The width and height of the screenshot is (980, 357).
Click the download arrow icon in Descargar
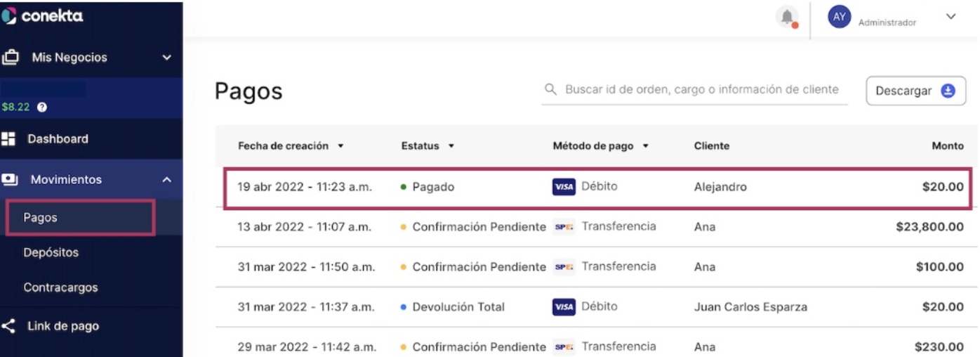click(x=948, y=91)
